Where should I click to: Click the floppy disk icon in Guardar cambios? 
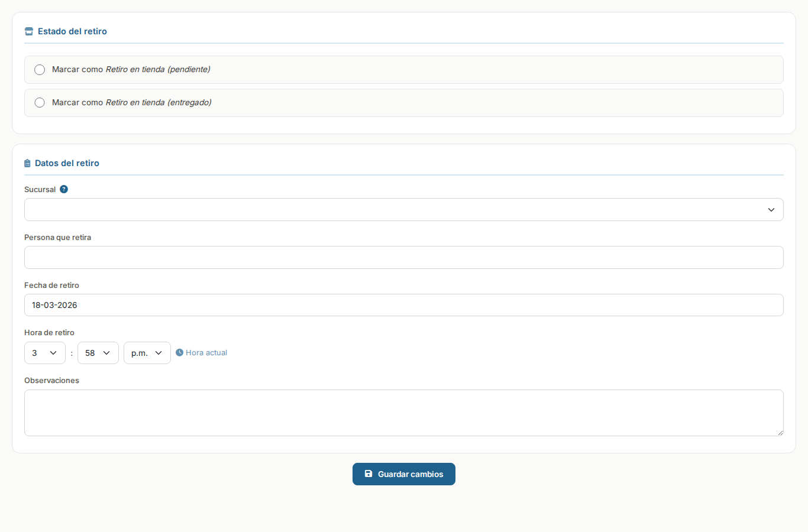pyautogui.click(x=369, y=474)
